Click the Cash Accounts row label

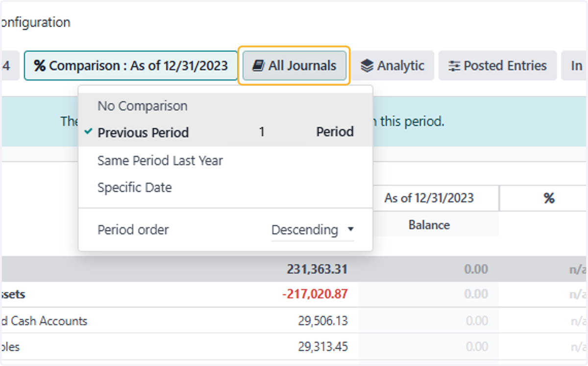44,321
